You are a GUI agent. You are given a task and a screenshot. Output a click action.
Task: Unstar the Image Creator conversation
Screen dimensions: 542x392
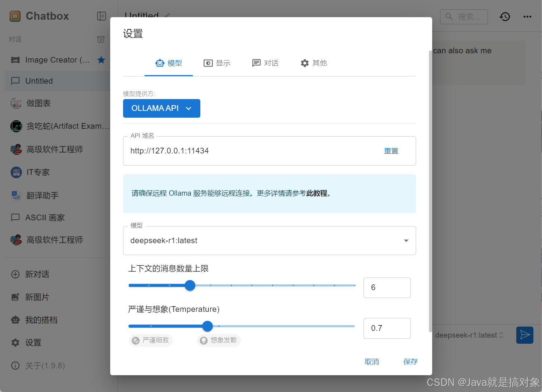point(101,60)
